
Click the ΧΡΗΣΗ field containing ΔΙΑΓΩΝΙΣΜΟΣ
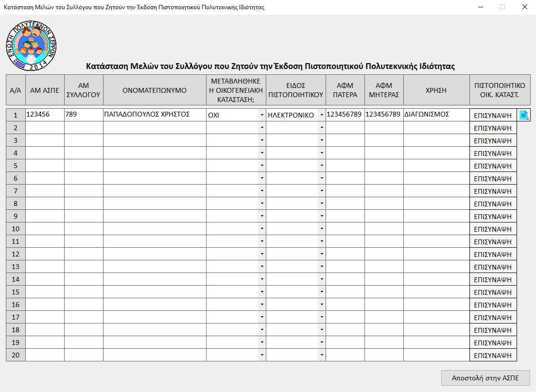[436, 115]
